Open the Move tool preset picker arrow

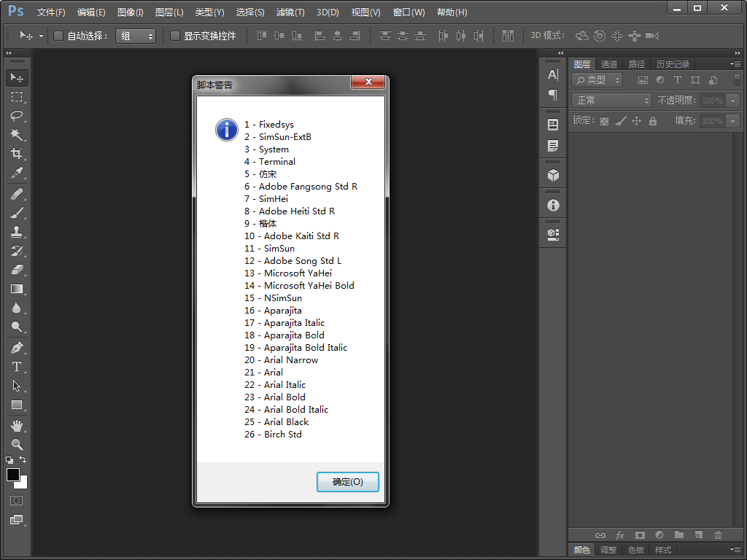(41, 36)
